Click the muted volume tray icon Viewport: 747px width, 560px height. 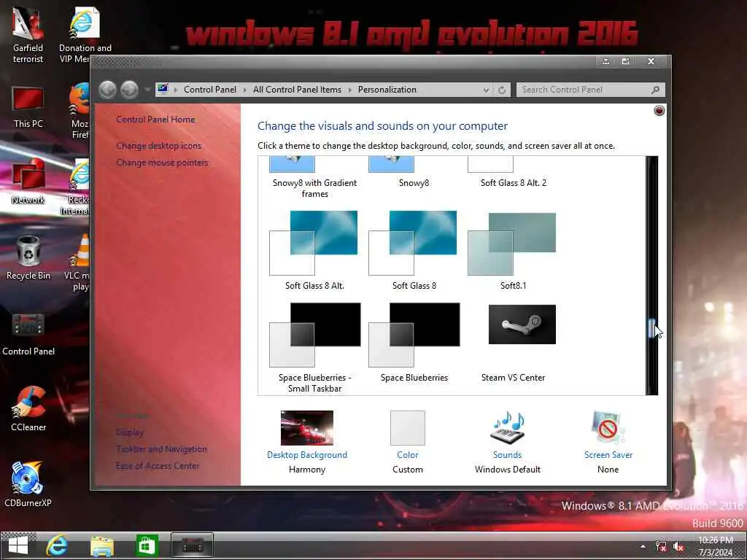678,546
